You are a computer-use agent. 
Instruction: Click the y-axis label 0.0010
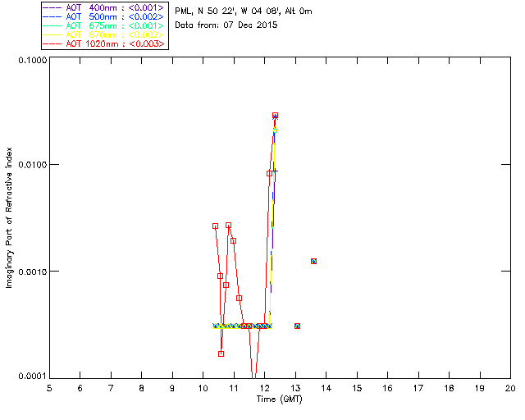(33, 272)
